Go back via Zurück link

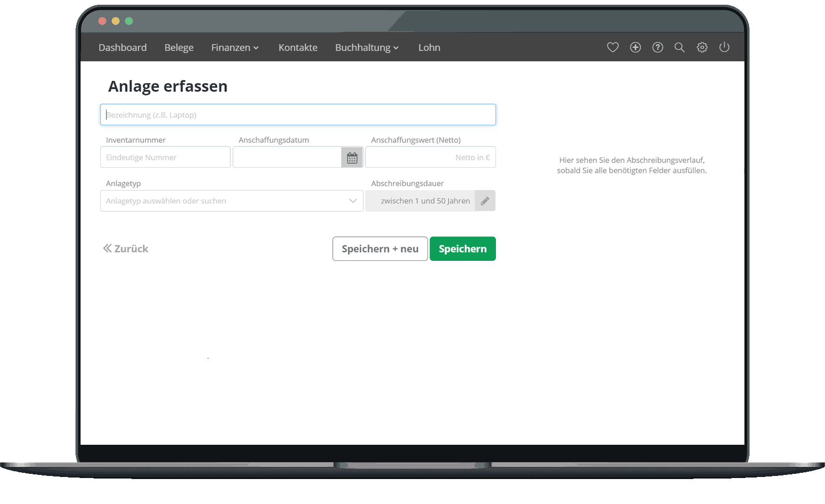[126, 249]
